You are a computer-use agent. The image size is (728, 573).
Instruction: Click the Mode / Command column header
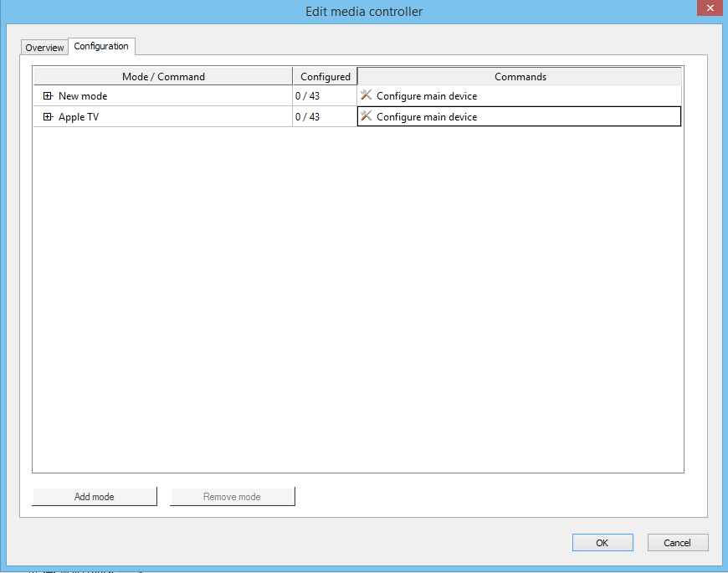pos(162,76)
